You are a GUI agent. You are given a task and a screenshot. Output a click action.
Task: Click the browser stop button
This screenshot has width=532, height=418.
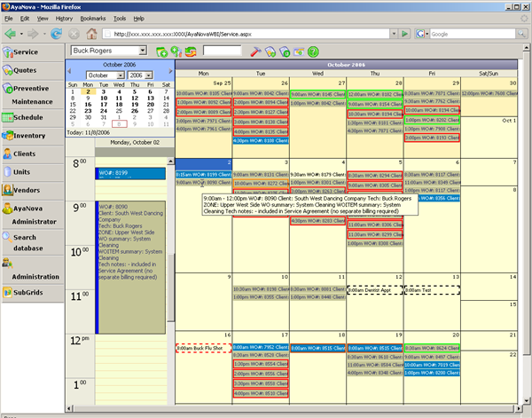pyautogui.click(x=74, y=34)
